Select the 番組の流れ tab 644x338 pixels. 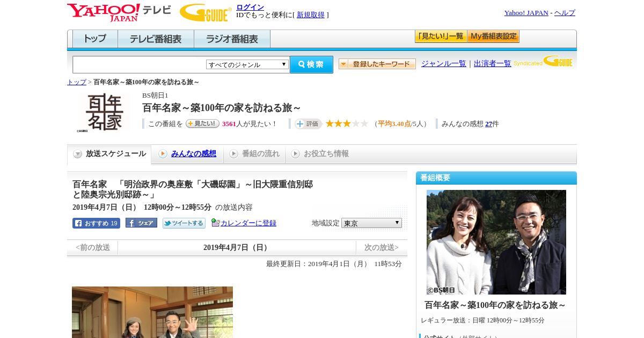254,154
